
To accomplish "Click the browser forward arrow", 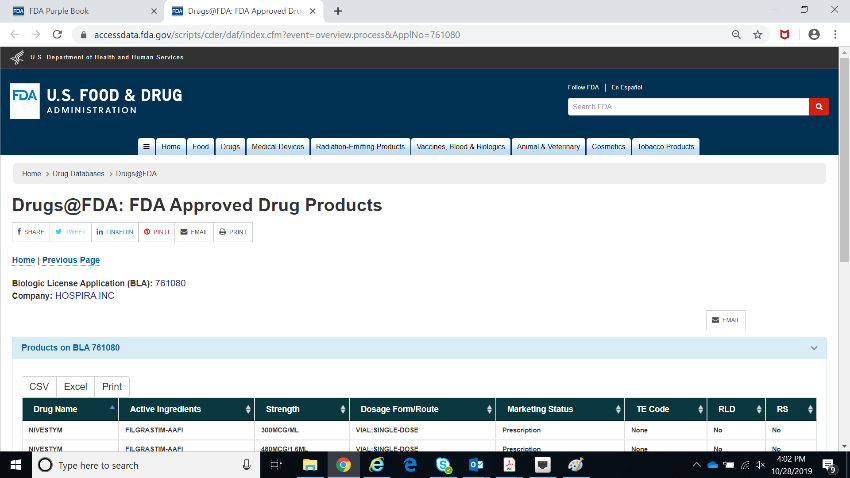I will [36, 35].
